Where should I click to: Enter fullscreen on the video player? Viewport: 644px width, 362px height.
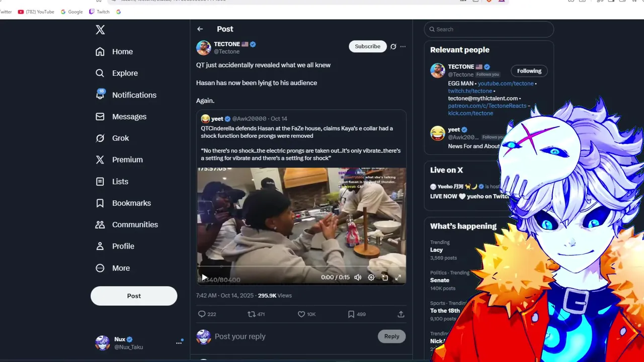pos(398,278)
